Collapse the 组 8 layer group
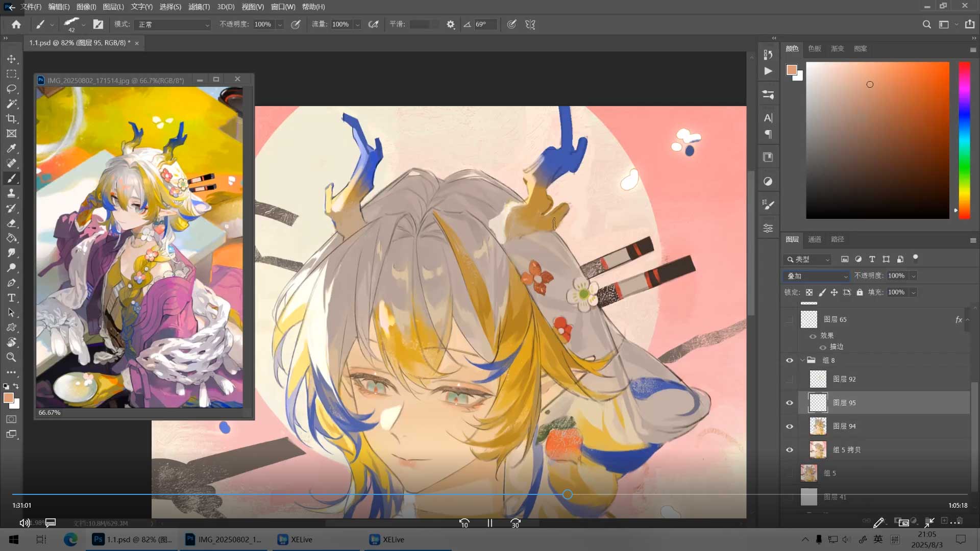 (802, 360)
